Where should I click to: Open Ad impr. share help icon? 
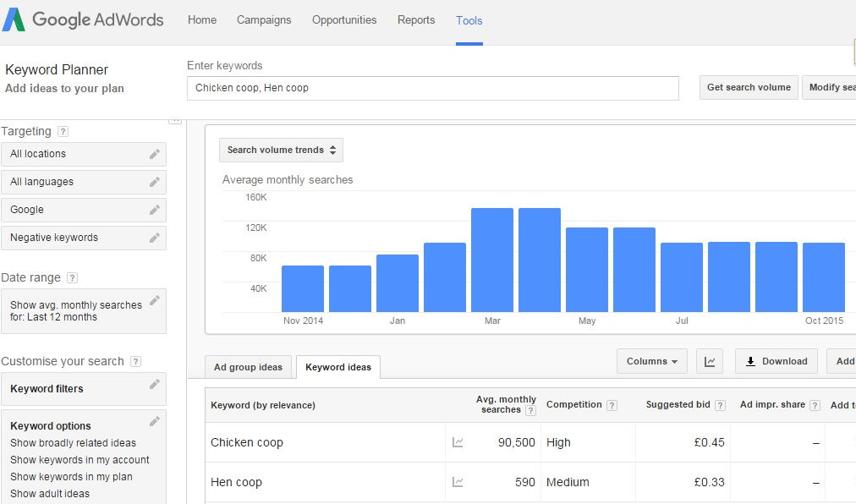coord(815,405)
